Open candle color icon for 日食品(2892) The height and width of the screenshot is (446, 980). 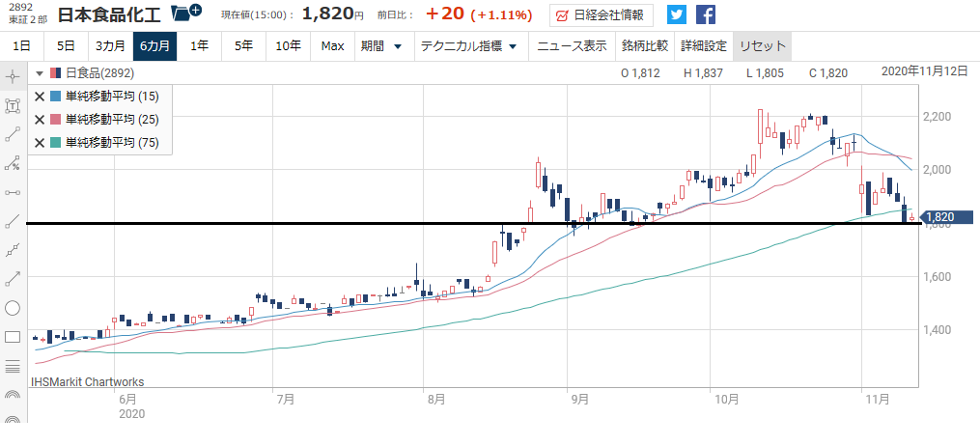(x=55, y=73)
